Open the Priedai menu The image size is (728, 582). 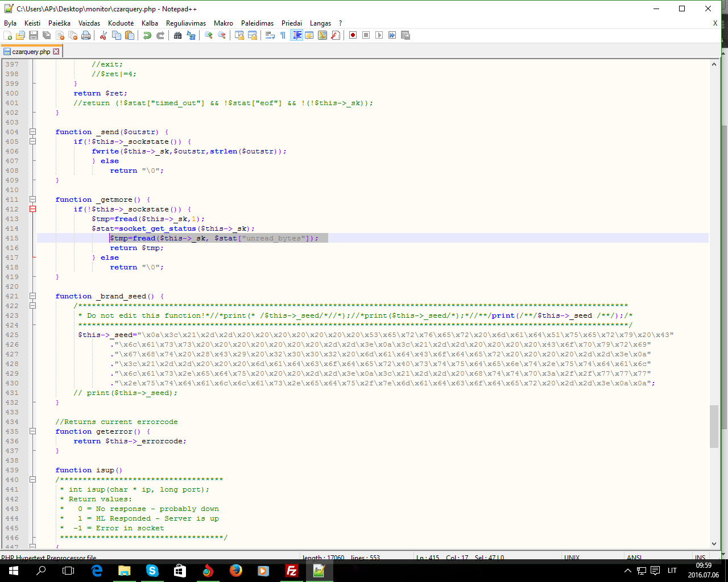[x=292, y=23]
